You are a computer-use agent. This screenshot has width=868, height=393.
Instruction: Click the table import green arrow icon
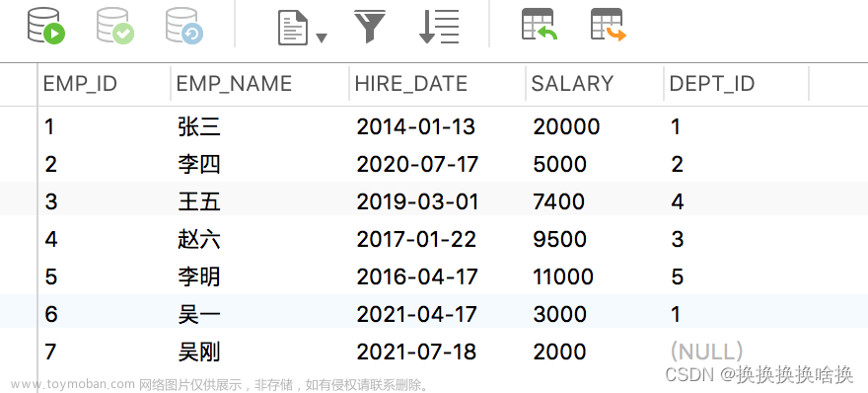tap(540, 25)
